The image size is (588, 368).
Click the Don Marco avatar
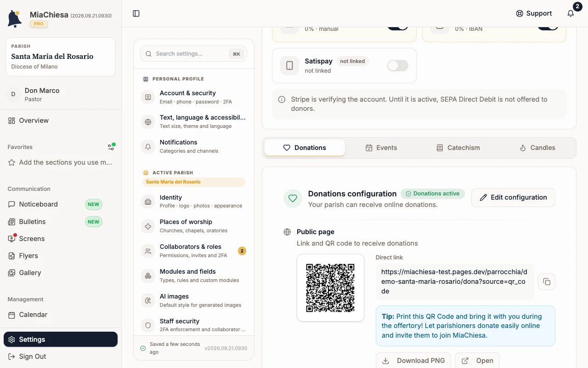point(13,94)
